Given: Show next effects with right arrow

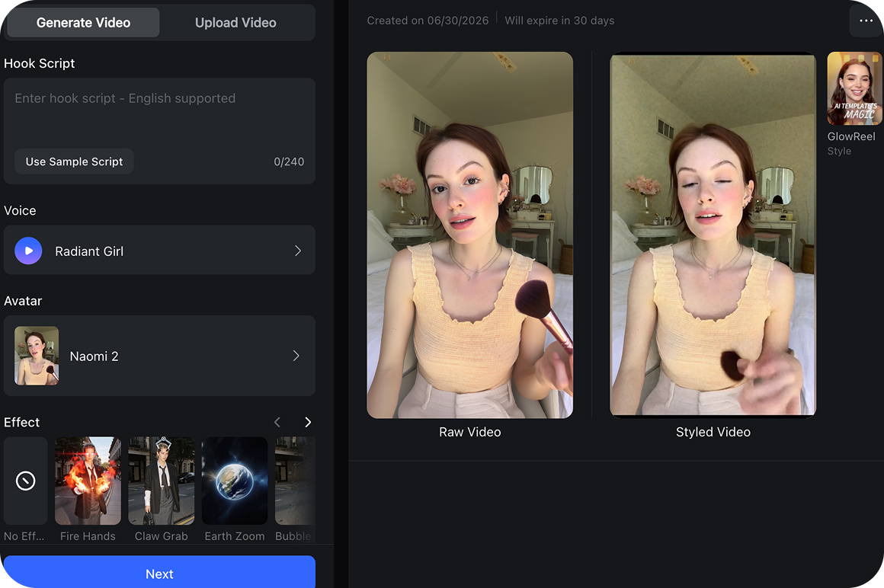Looking at the screenshot, I should click(308, 422).
